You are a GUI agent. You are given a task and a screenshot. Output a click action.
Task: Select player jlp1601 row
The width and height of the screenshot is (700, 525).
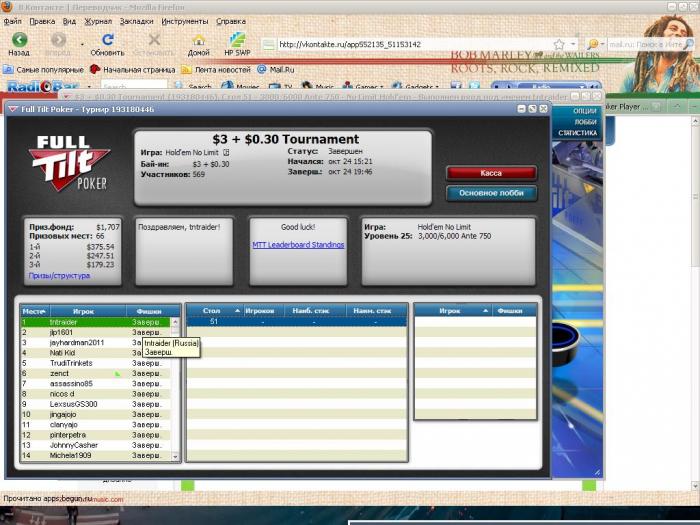point(96,332)
